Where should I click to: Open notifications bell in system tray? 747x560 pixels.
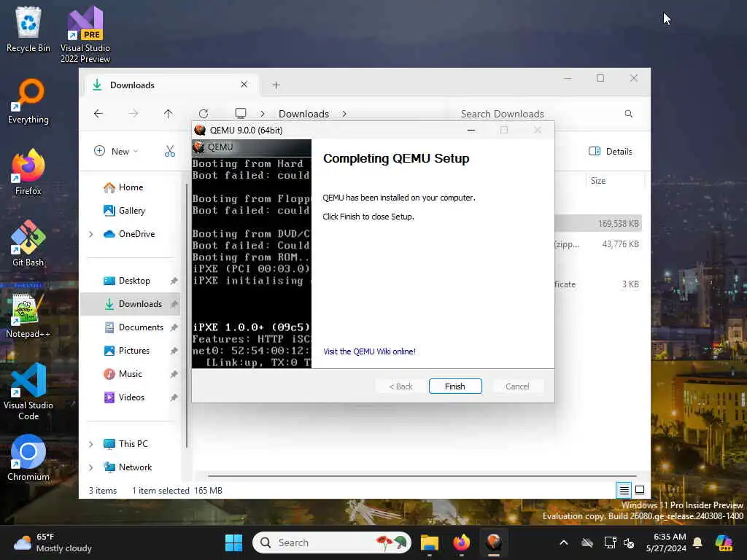(697, 542)
